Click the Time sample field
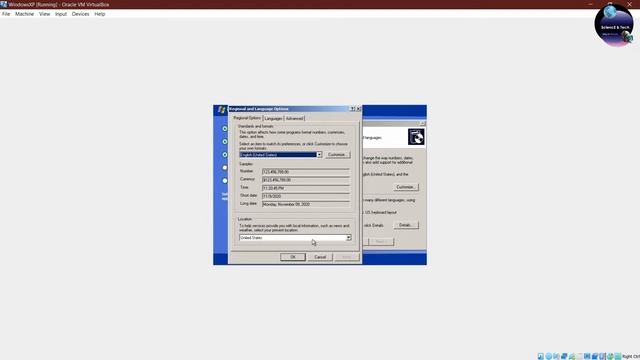Viewport: 640px width, 360px height. tap(306, 188)
